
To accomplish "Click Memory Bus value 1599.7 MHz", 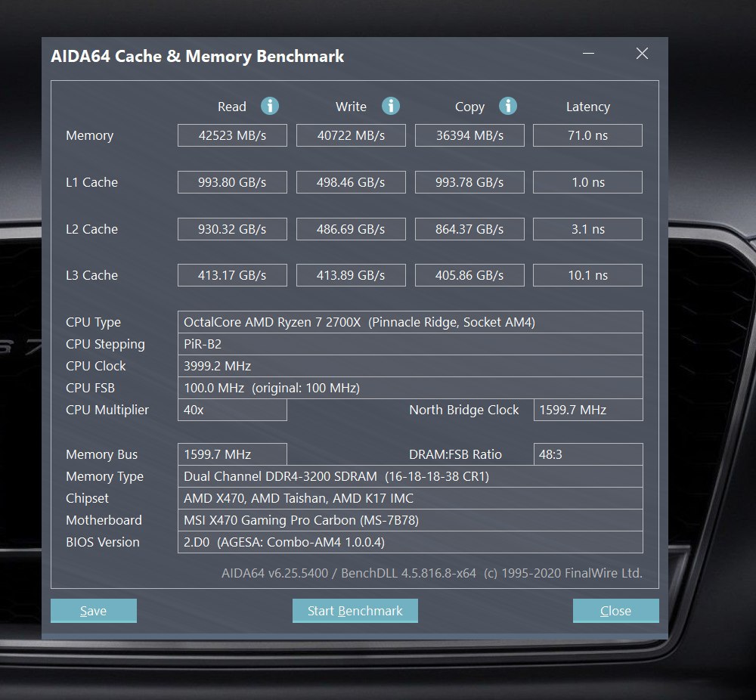I will coord(232,454).
